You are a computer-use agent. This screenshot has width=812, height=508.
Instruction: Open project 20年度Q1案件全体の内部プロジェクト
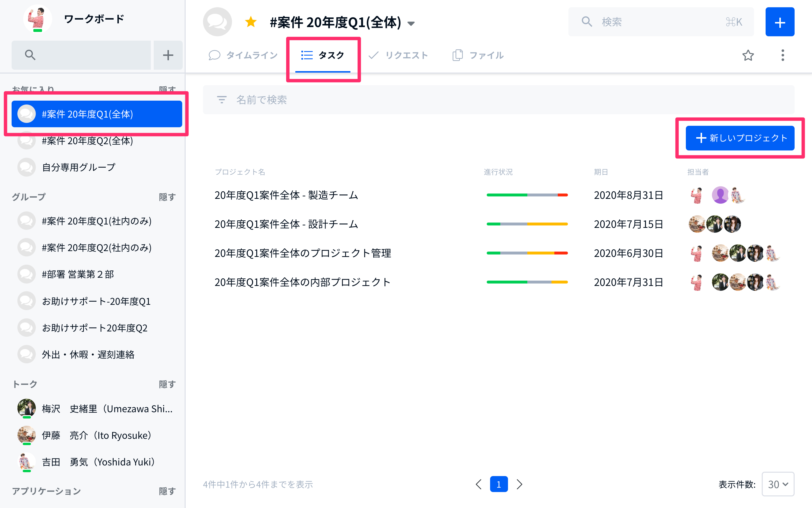point(302,282)
